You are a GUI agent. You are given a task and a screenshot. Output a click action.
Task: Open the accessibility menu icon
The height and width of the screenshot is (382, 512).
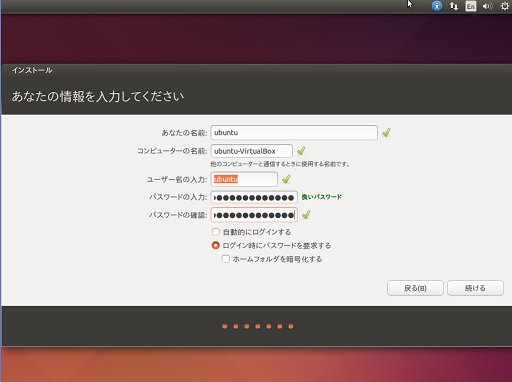(437, 6)
